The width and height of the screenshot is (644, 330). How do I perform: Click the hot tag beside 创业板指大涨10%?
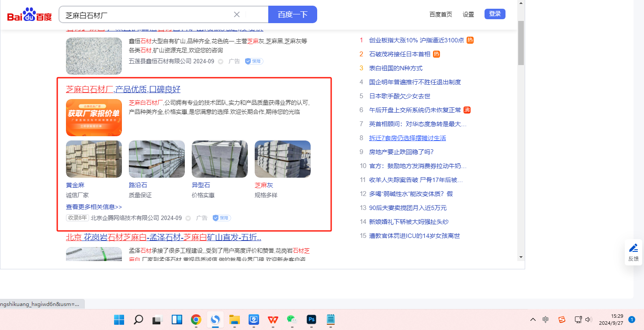(x=470, y=40)
